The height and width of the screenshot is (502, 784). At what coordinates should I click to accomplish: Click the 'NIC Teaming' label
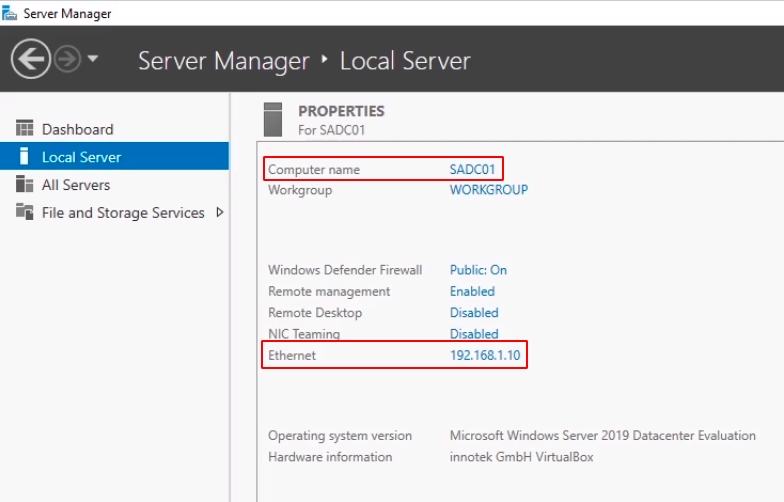304,334
